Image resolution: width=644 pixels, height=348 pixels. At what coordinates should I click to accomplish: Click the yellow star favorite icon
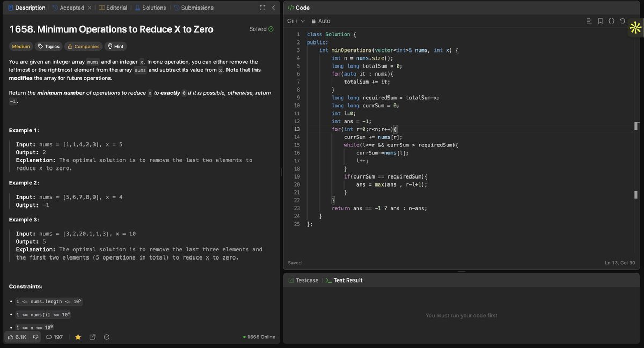[78, 337]
